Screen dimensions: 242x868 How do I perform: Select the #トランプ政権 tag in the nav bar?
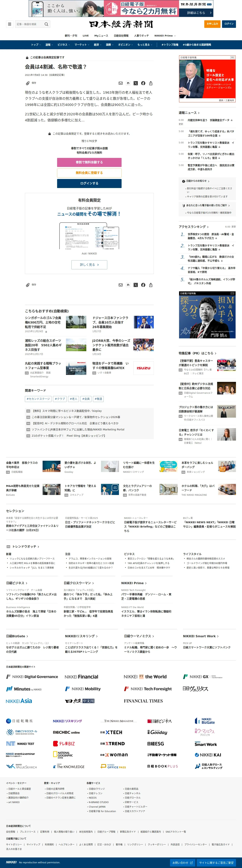click(170, 44)
